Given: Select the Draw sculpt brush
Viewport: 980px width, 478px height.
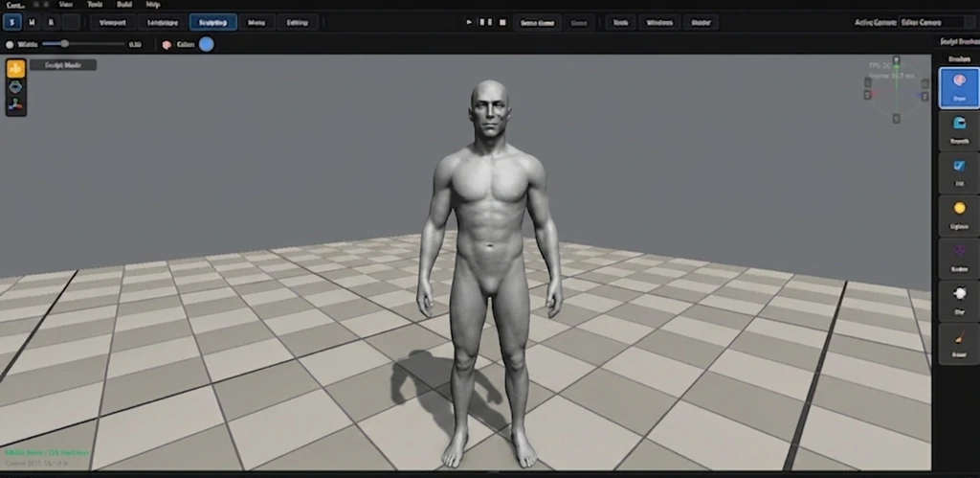Looking at the screenshot, I should 959,87.
